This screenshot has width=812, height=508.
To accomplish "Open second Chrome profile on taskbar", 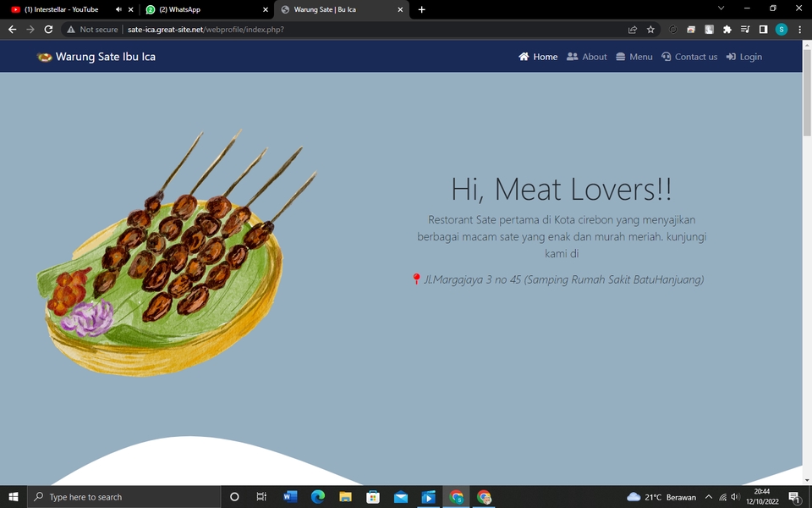I will point(484,497).
